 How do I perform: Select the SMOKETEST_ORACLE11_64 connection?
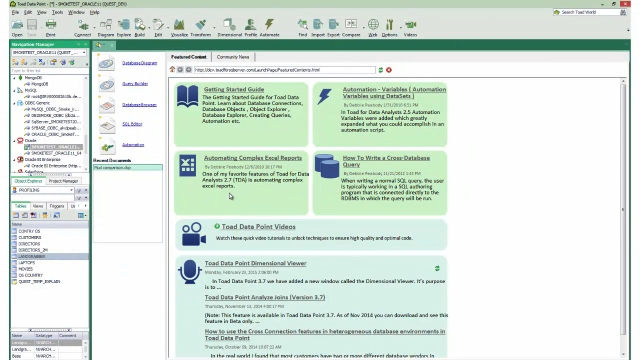coord(56,153)
